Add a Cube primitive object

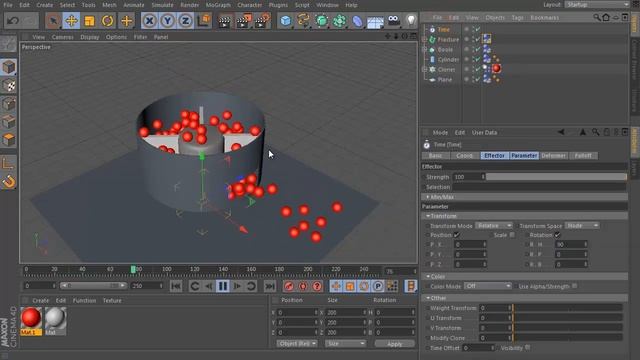pyautogui.click(x=286, y=20)
